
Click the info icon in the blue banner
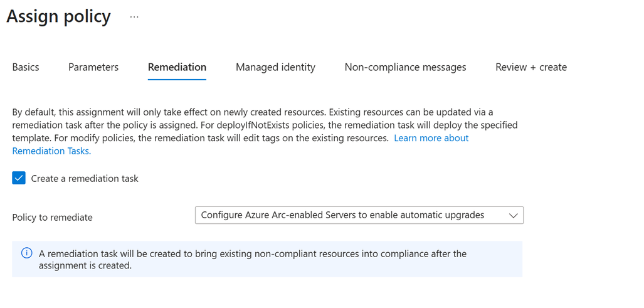[x=27, y=253]
